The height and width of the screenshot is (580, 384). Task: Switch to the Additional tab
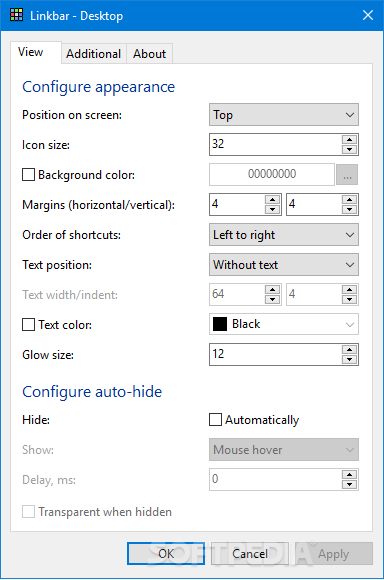94,54
